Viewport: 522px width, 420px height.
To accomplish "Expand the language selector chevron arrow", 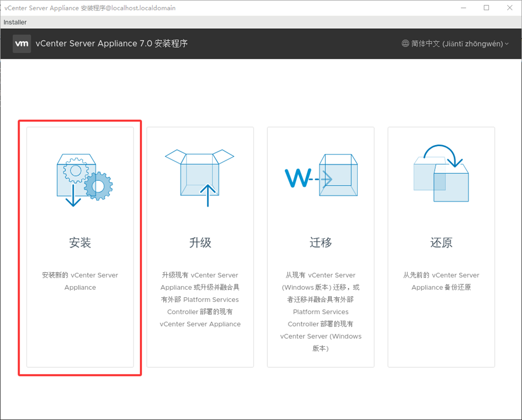I will coord(507,44).
